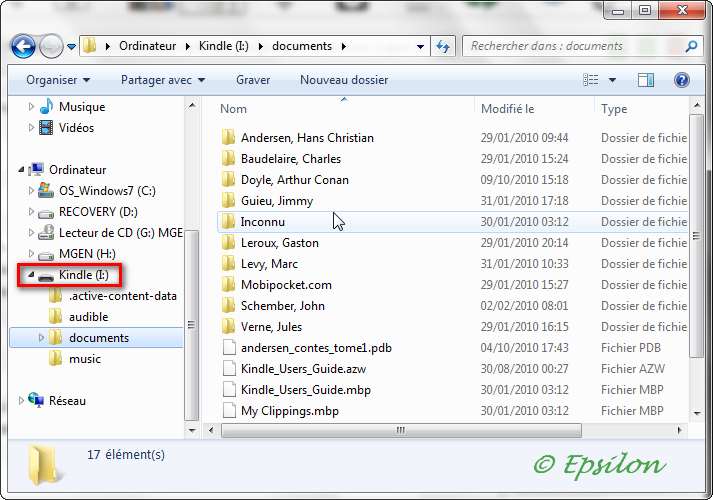The image size is (713, 500).
Task: Collapse the Kindle (I:) tree node
Action: (31, 275)
